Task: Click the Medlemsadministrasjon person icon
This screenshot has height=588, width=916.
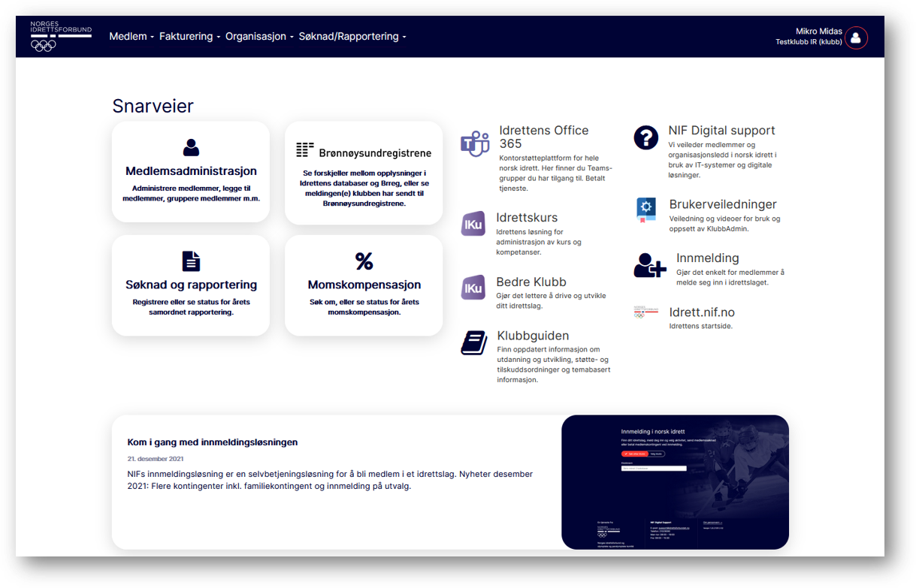Action: tap(191, 147)
